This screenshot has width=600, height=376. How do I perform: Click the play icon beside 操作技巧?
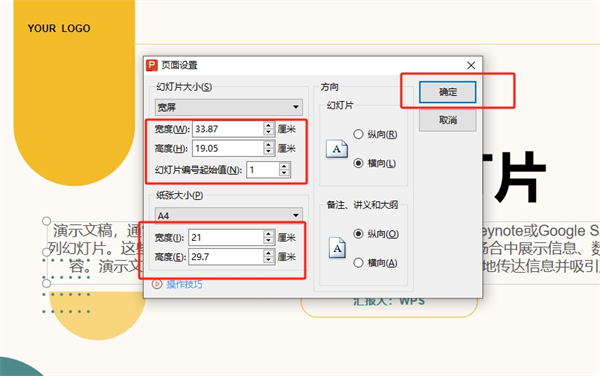(x=157, y=284)
